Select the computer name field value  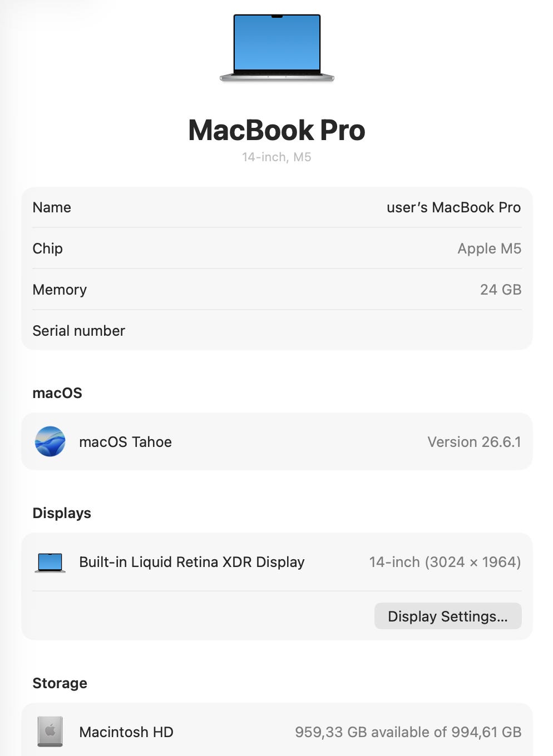point(453,207)
